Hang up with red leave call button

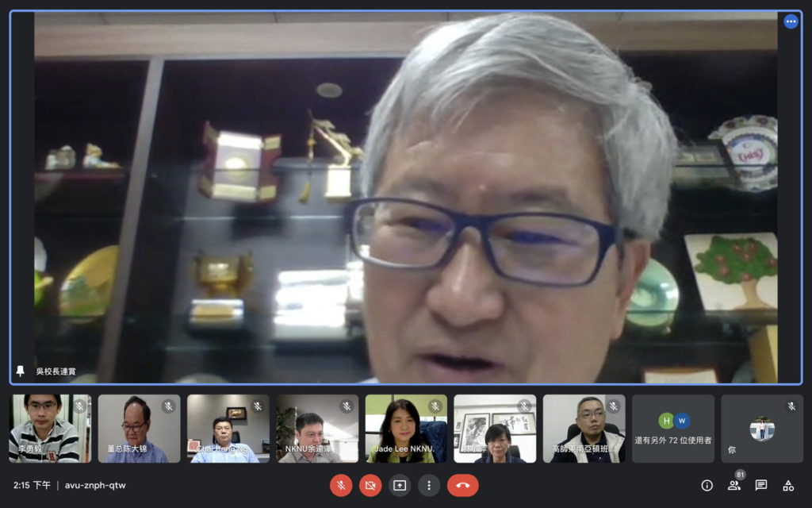tap(463, 486)
